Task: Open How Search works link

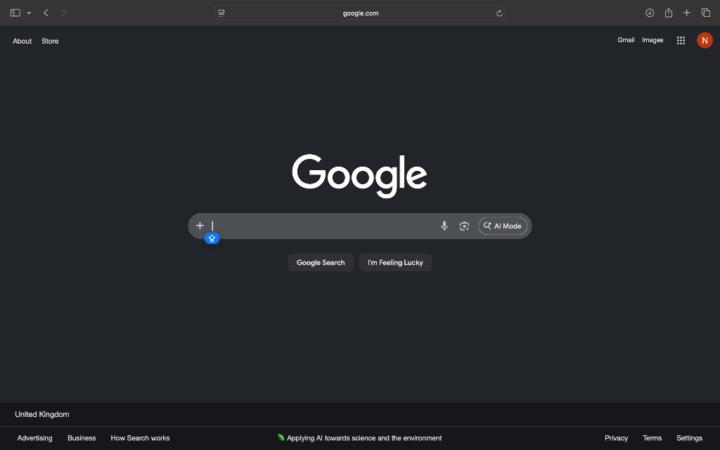Action: pyautogui.click(x=140, y=438)
